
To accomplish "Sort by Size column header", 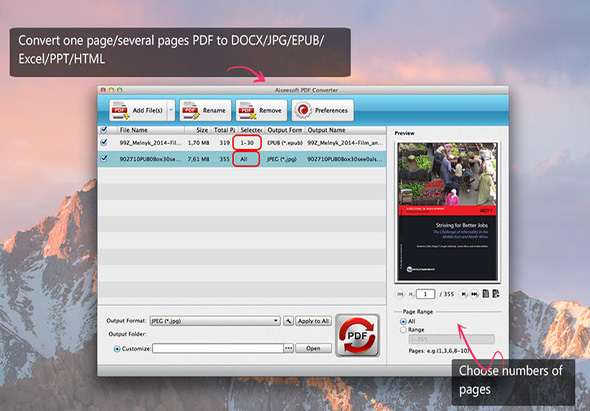I will coord(198,130).
